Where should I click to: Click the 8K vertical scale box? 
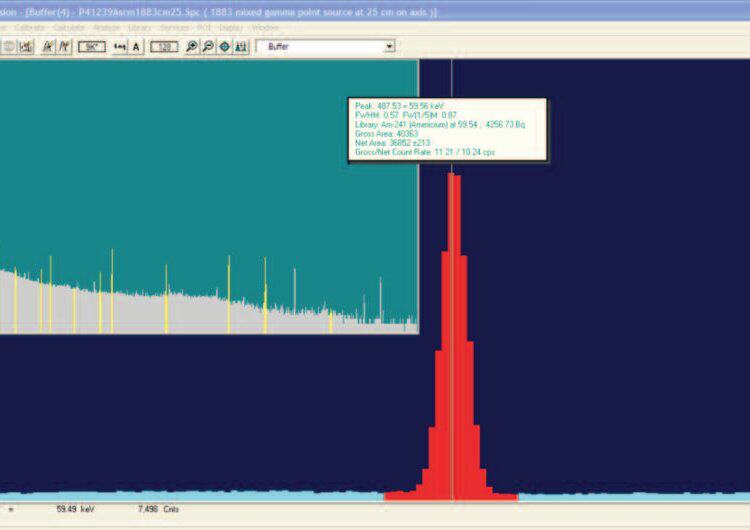click(92, 46)
